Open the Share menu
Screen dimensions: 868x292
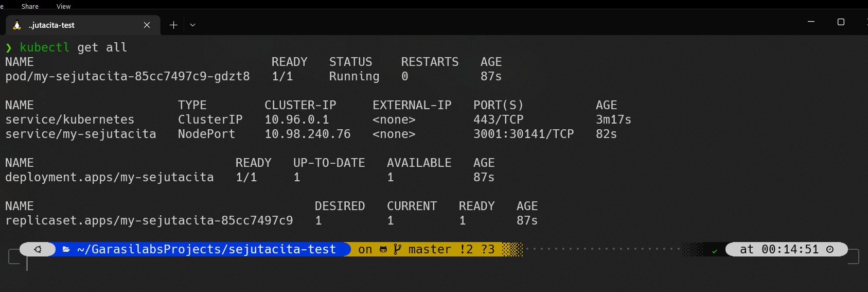pos(30,6)
